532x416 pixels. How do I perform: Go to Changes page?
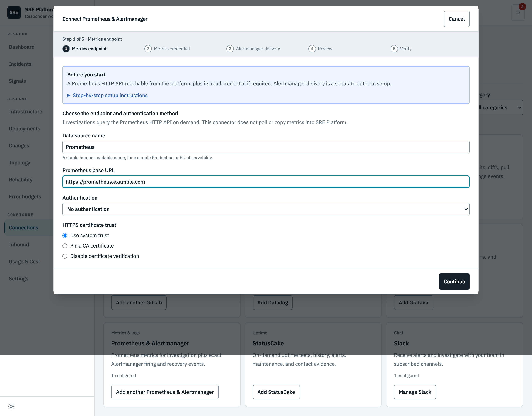(x=19, y=146)
